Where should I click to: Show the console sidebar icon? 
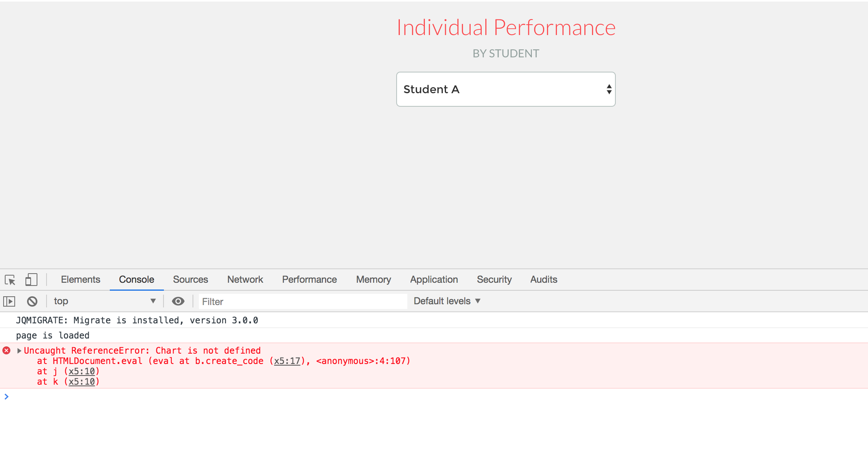click(x=9, y=301)
